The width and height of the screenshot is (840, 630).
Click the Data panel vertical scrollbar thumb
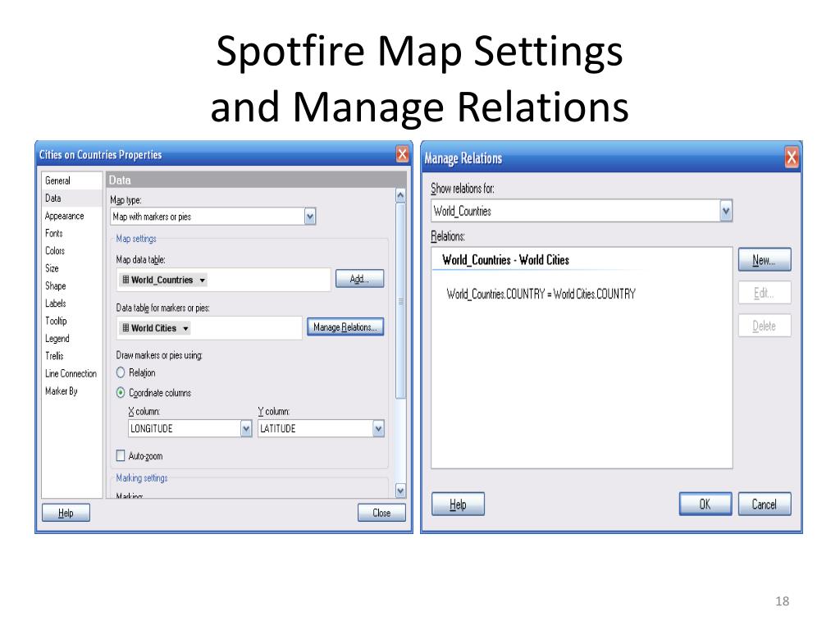[x=400, y=301]
